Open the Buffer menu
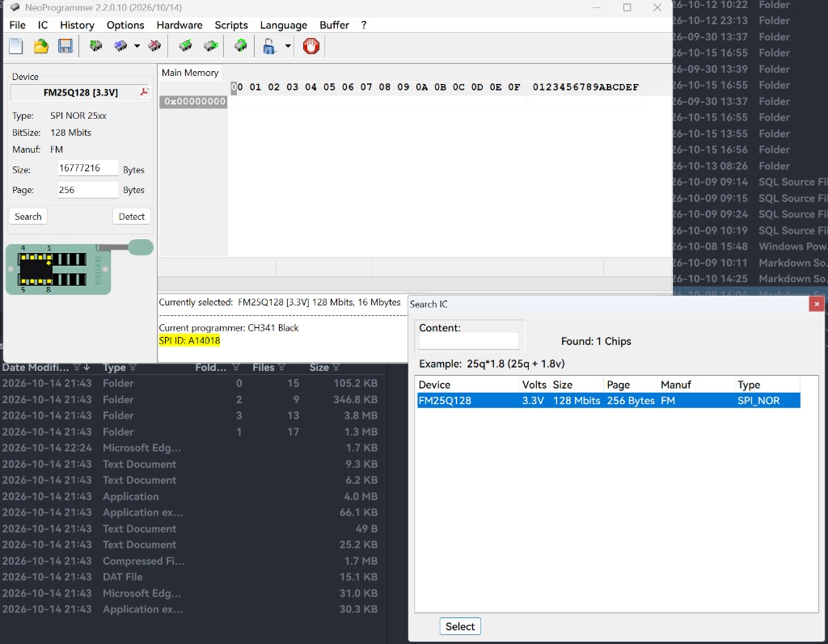 [x=334, y=25]
